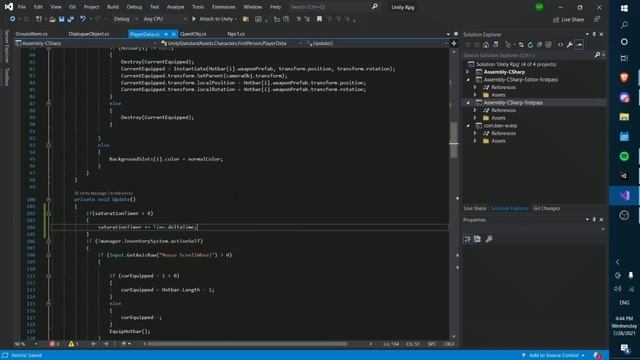Click the Bookmark icon in toolbar
This screenshot has width=640, height=360.
coord(319,19)
